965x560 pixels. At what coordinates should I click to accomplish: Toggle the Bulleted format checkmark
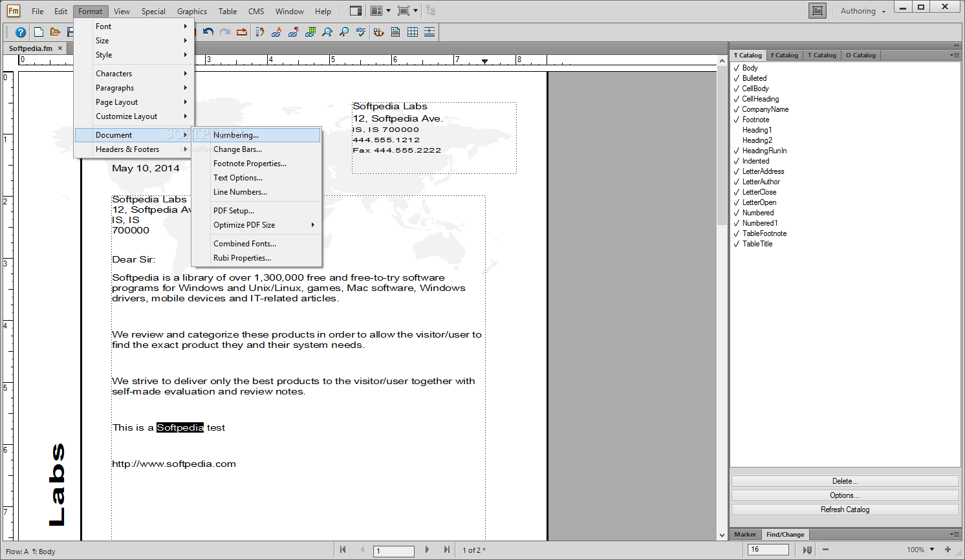(x=736, y=78)
